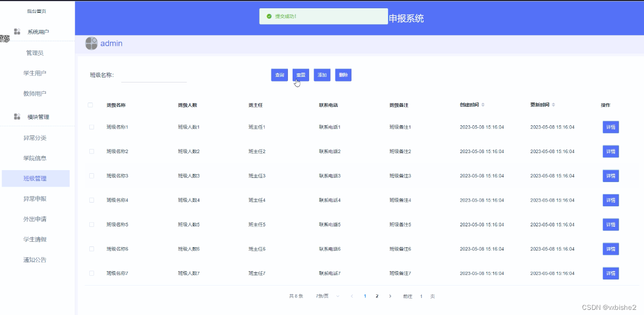This screenshot has height=315, width=644.
Task: Click the admin avatar icon
Action: (x=91, y=43)
